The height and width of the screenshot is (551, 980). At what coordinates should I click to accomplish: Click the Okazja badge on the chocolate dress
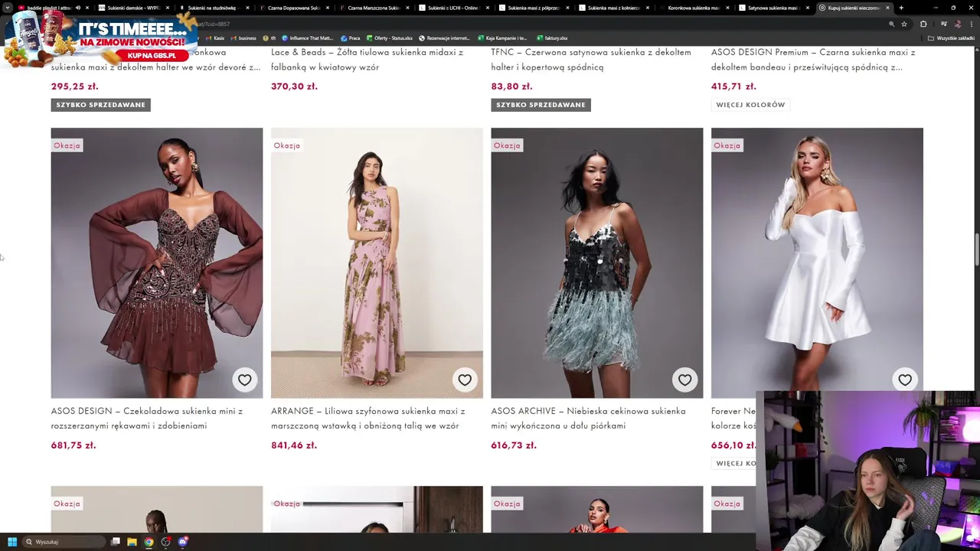(67, 145)
